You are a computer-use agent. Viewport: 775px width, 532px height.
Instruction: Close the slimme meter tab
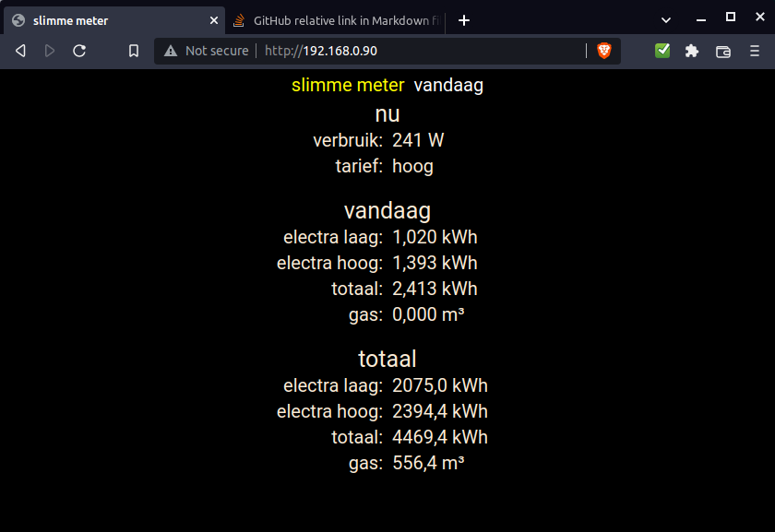(213, 20)
